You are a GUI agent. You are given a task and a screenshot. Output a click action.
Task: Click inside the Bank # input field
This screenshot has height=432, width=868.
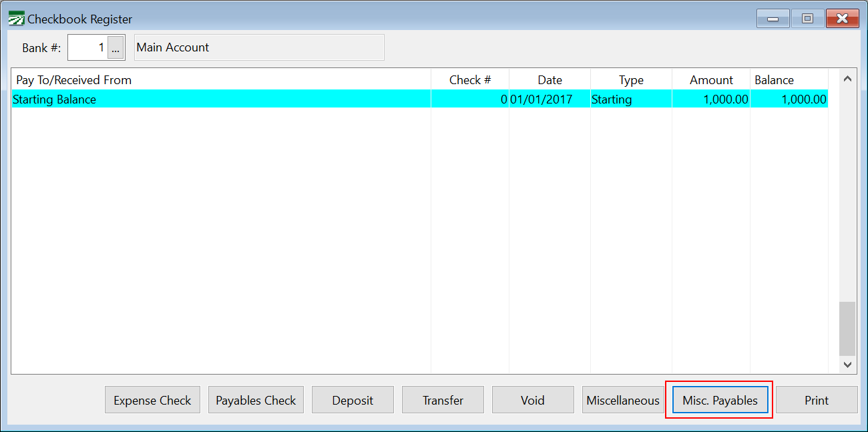point(88,47)
